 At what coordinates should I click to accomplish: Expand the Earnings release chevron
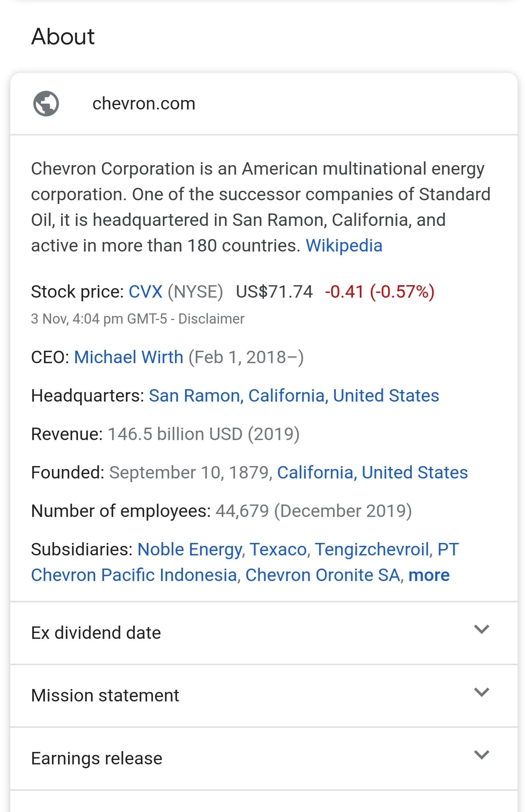coord(482,755)
